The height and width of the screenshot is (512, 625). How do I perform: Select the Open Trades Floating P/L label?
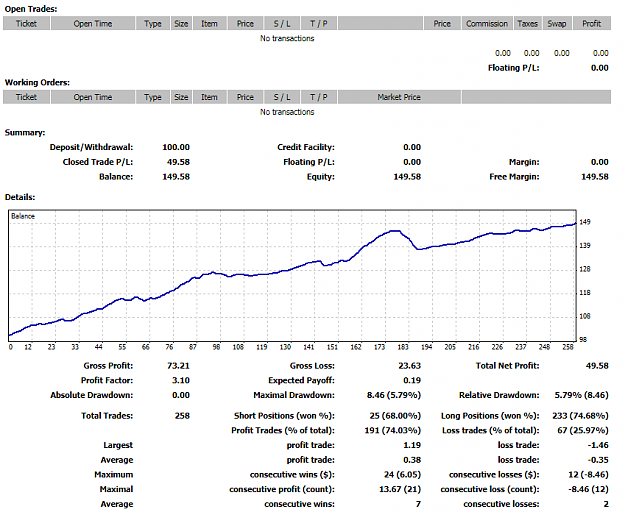[x=513, y=68]
